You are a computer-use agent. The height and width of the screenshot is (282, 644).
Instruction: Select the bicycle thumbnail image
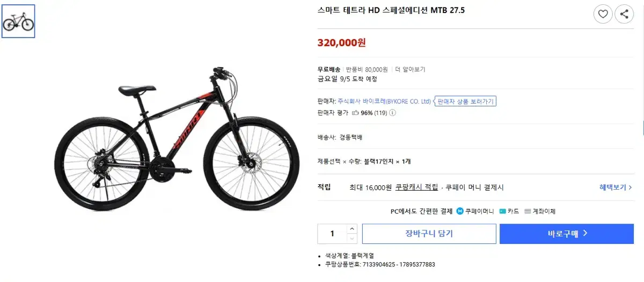tap(18, 21)
